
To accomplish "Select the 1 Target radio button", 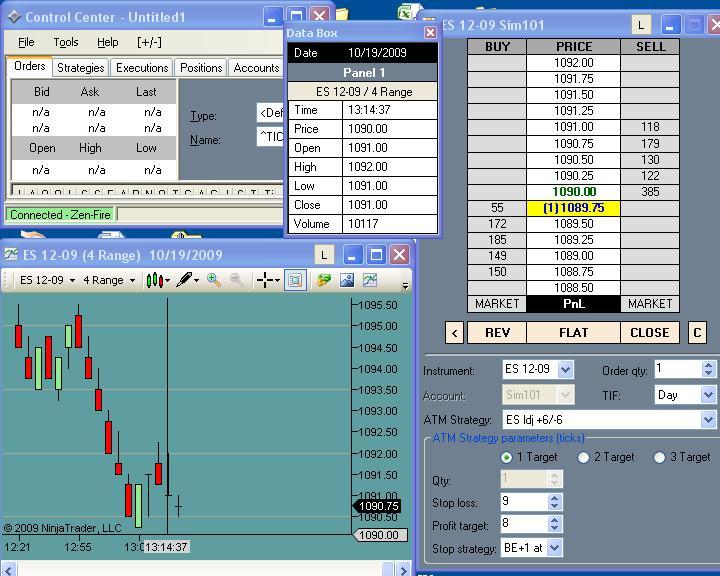I will 506,457.
